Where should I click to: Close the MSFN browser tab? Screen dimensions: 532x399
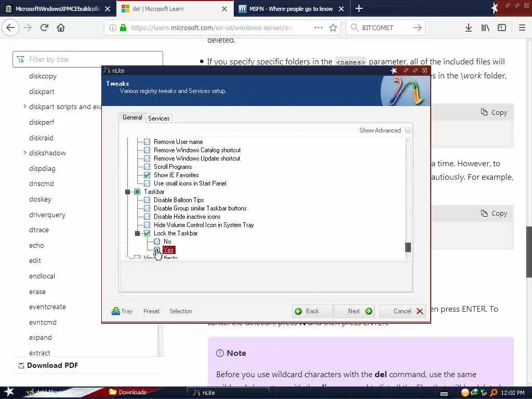[x=341, y=9]
